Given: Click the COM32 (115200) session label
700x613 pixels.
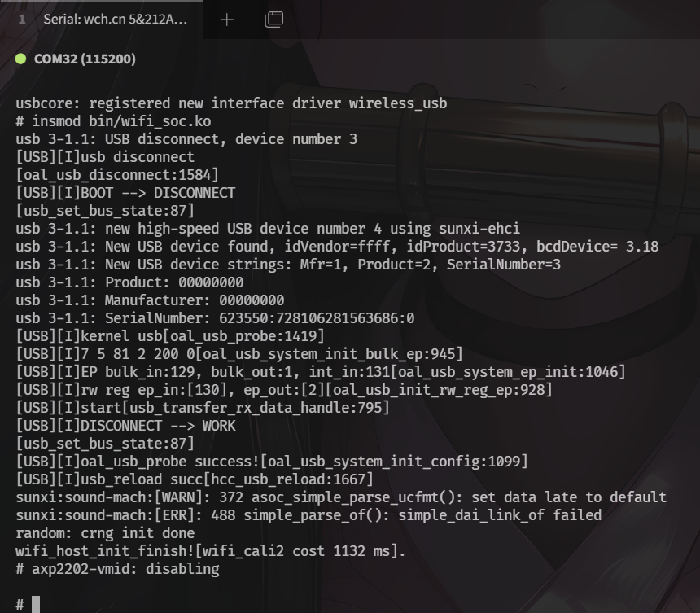Looking at the screenshot, I should (85, 59).
